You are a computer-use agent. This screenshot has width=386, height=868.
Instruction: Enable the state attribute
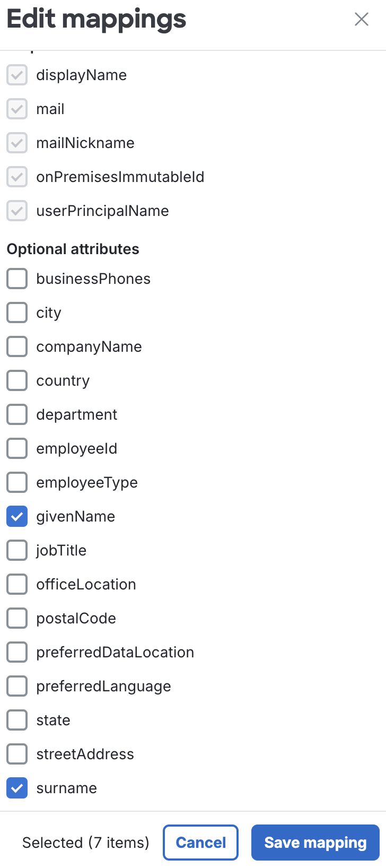coord(17,720)
